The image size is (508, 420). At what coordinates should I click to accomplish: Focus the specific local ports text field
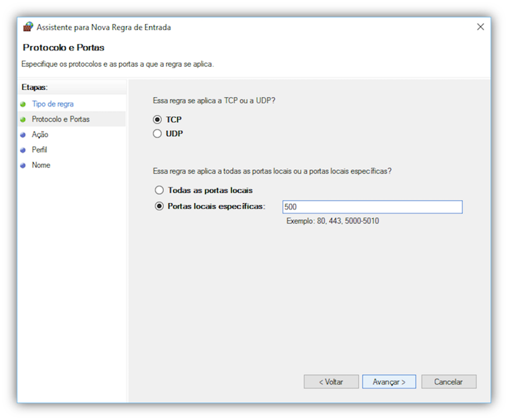[x=372, y=207]
